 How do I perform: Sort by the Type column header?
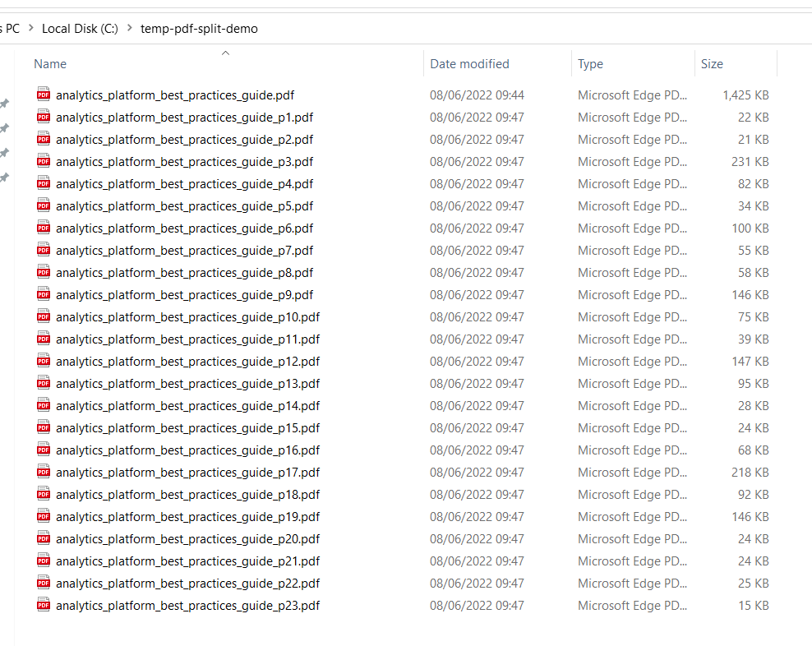pyautogui.click(x=590, y=64)
